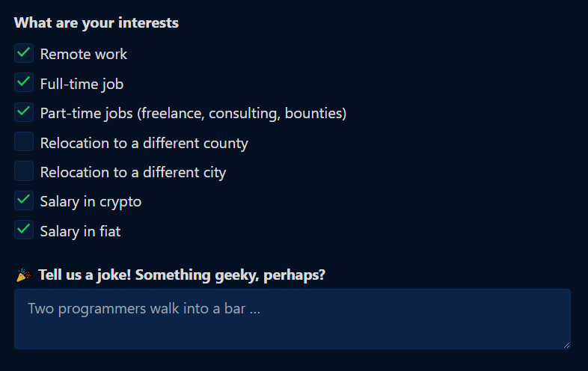588x371 pixels.
Task: Tick the Relocation to a different city checkbox
Action: 24,171
